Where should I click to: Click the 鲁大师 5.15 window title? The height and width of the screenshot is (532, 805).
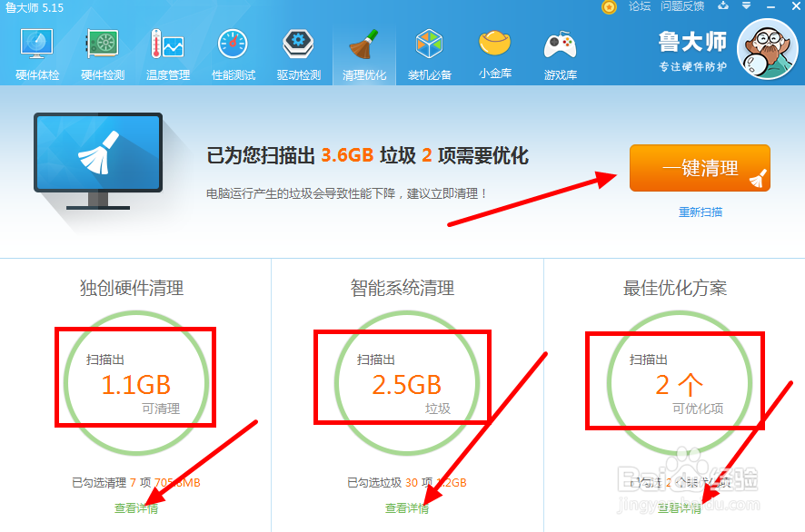pos(35,7)
